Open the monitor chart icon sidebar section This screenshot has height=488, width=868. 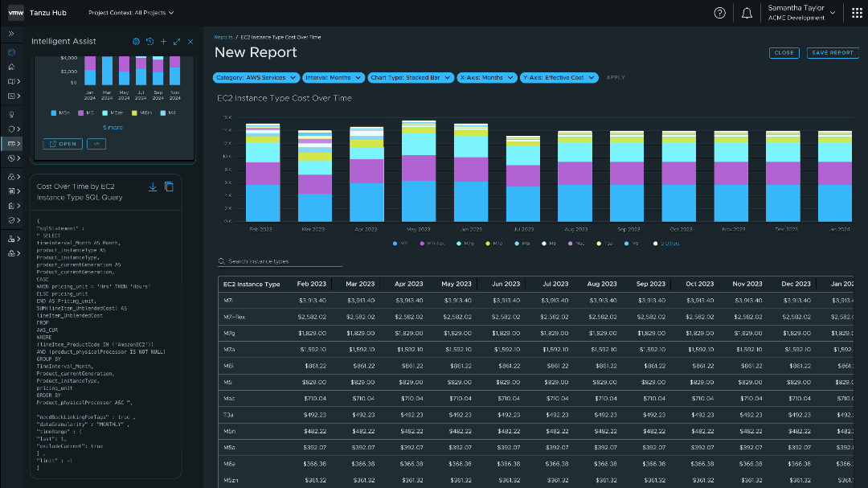click(x=11, y=96)
